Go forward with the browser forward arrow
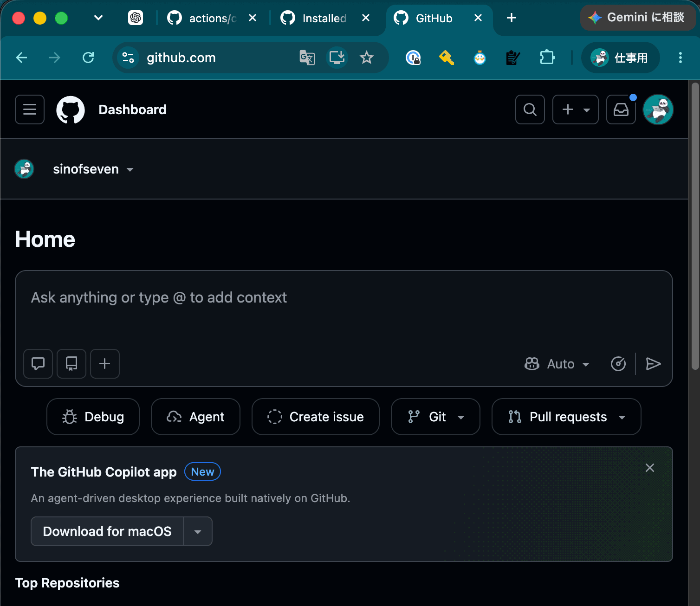 click(55, 58)
